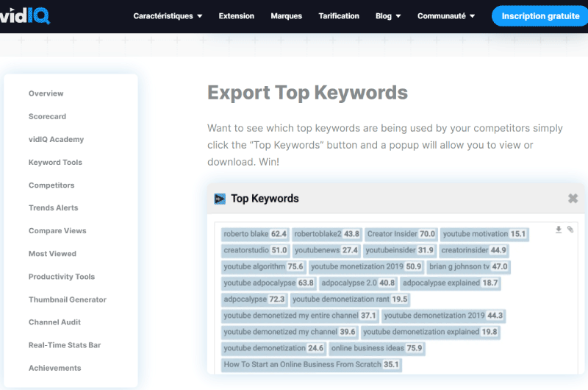
Task: Click the 'Creator Insider 70.0' keyword tag
Action: pos(401,234)
